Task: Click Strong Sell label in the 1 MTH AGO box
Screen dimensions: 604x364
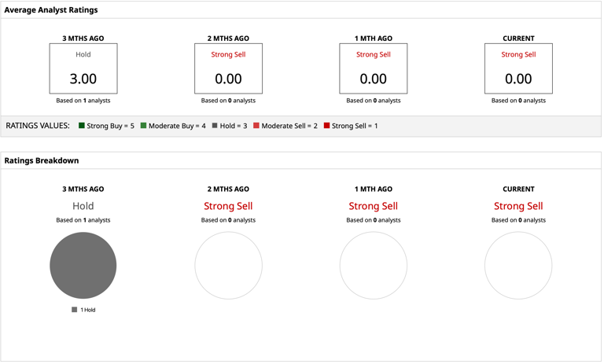Action: coord(374,55)
